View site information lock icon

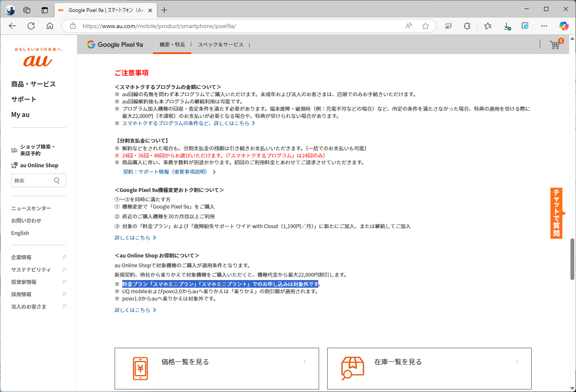pos(73,26)
